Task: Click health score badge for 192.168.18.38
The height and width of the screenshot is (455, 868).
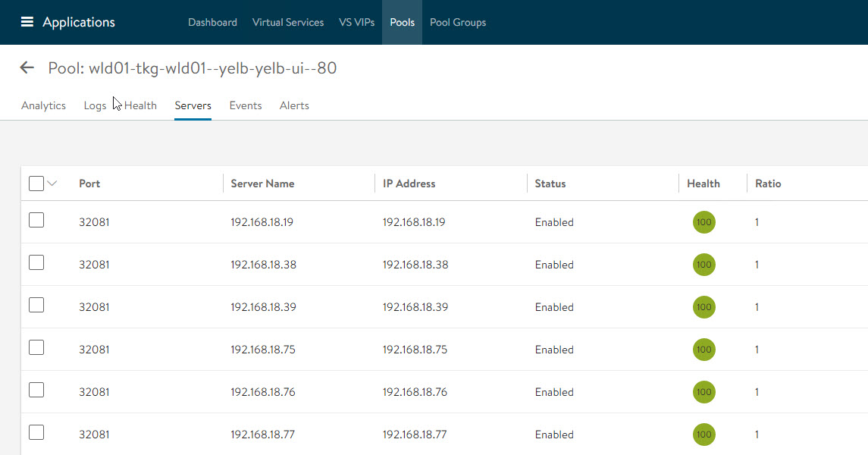Action: (x=703, y=265)
